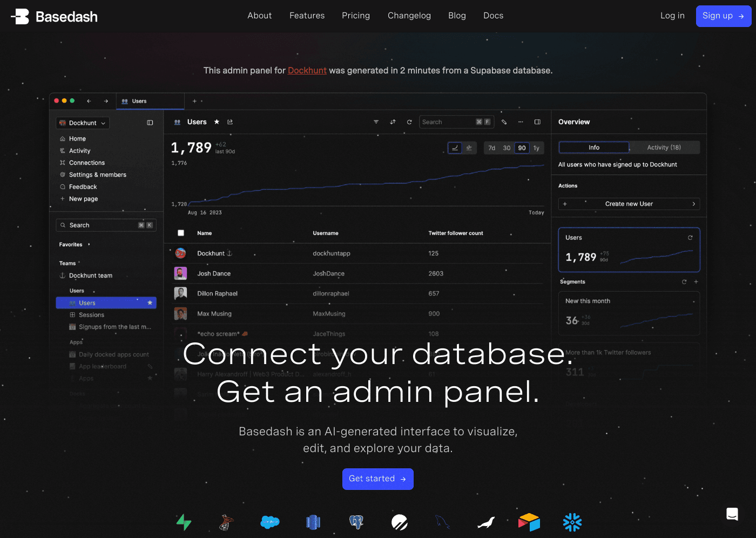
Task: Open the About page
Action: pyautogui.click(x=259, y=16)
